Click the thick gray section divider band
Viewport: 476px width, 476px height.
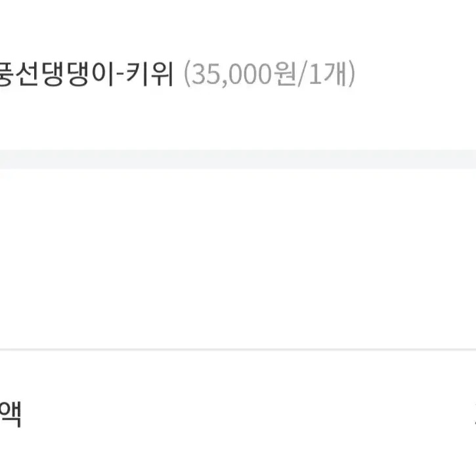coord(238,160)
